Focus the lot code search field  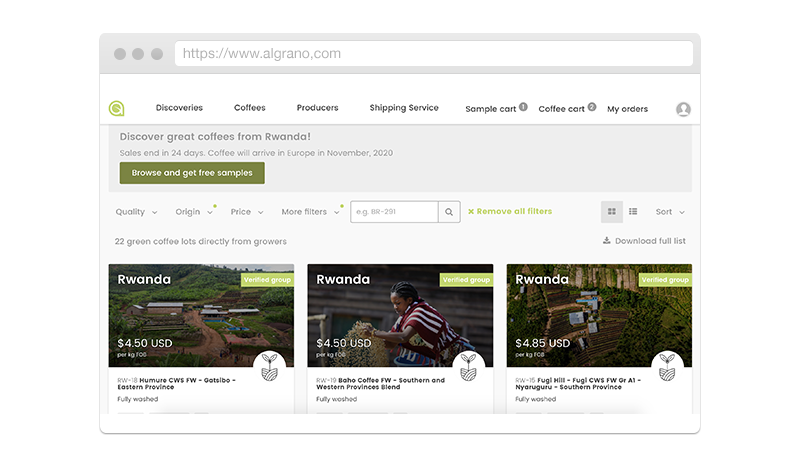point(394,212)
